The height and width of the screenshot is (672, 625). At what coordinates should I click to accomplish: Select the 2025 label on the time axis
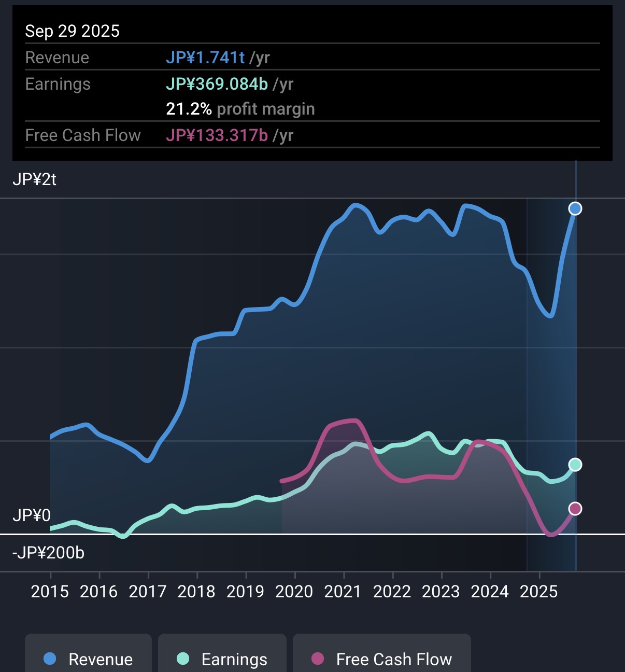(538, 592)
